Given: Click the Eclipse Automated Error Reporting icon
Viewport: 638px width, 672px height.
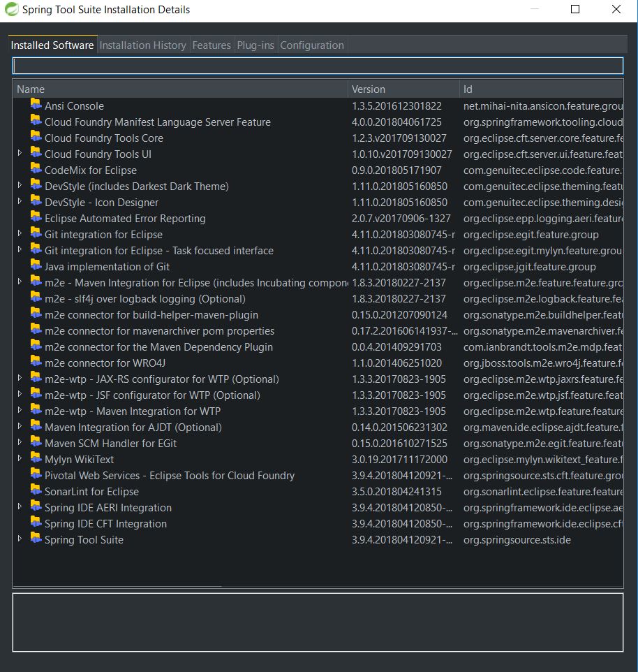Looking at the screenshot, I should (x=36, y=218).
